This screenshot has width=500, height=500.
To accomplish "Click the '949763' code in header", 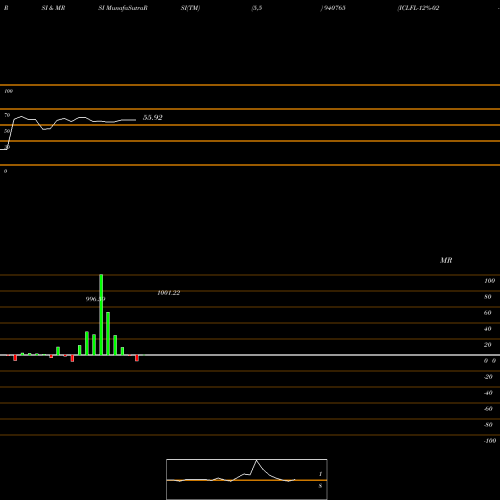I will click(x=334, y=8).
